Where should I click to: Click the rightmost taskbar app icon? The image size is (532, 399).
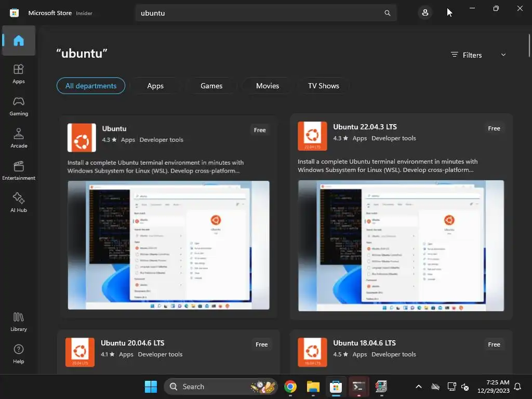tap(381, 387)
